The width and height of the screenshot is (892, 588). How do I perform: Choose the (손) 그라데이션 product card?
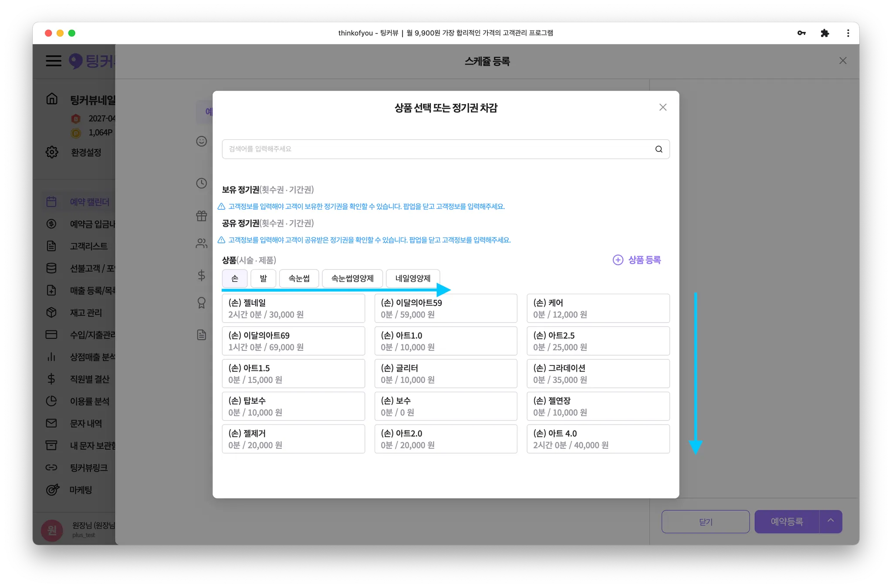tap(598, 373)
